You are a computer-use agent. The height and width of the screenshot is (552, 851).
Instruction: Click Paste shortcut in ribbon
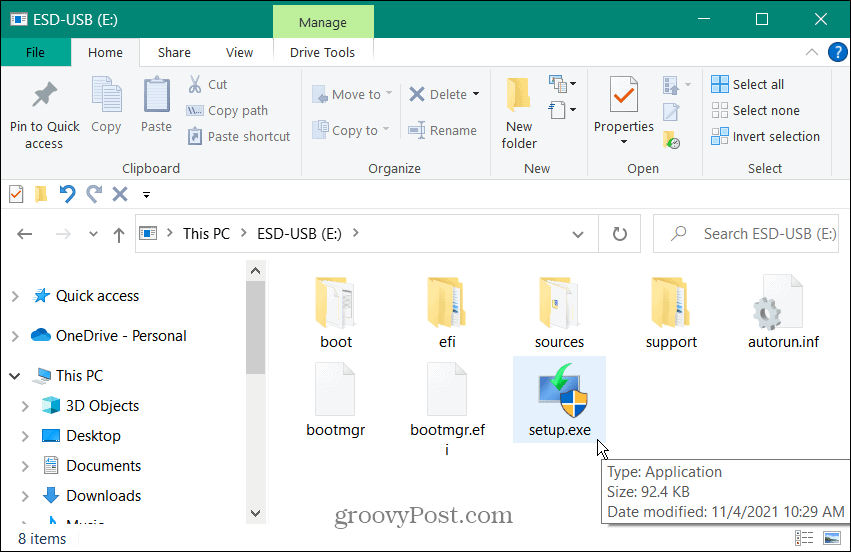(x=239, y=136)
